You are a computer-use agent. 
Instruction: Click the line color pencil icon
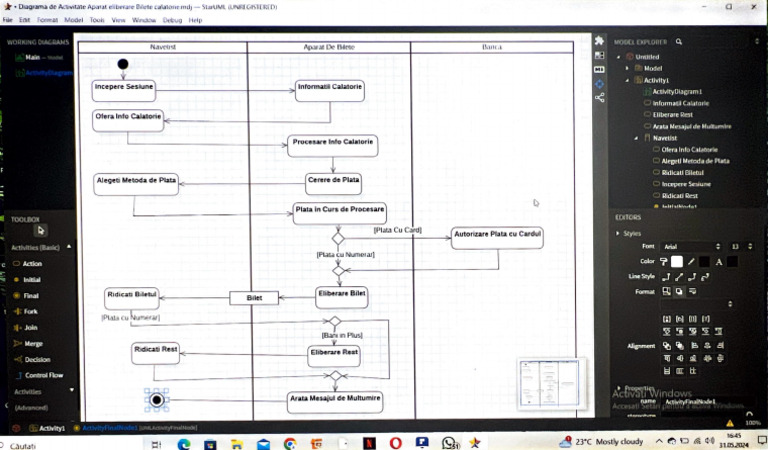pos(691,261)
